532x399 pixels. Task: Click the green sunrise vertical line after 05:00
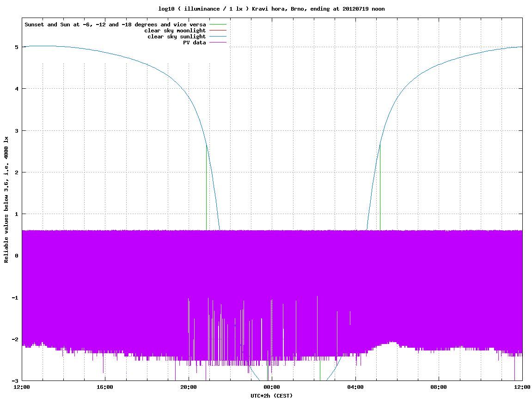tap(380, 188)
